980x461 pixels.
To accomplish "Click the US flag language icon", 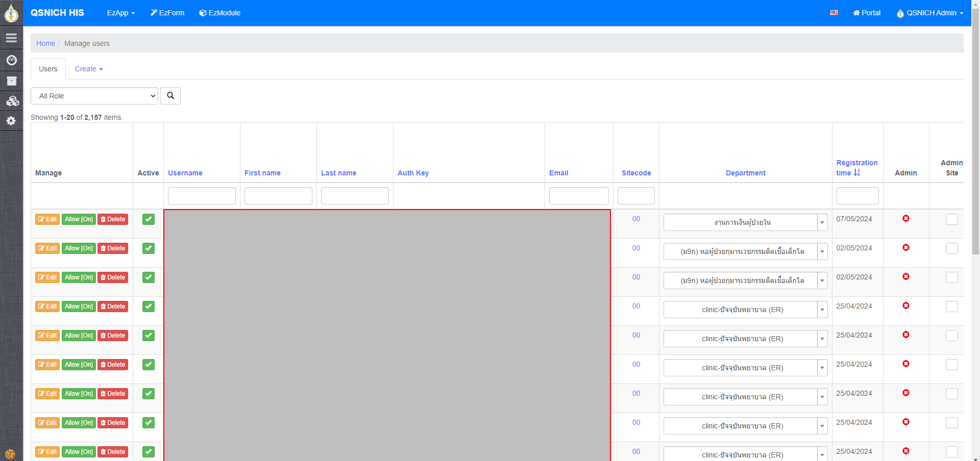I will pyautogui.click(x=834, y=13).
